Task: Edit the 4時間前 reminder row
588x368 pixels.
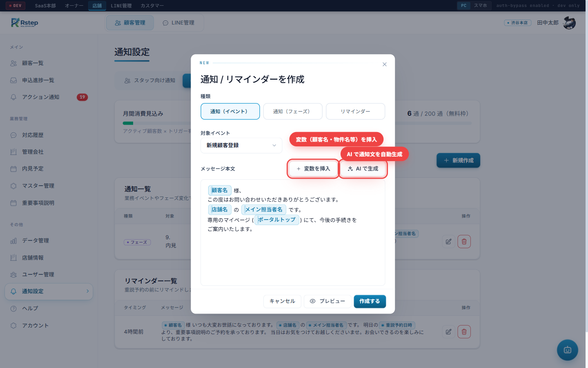Action: [x=448, y=332]
